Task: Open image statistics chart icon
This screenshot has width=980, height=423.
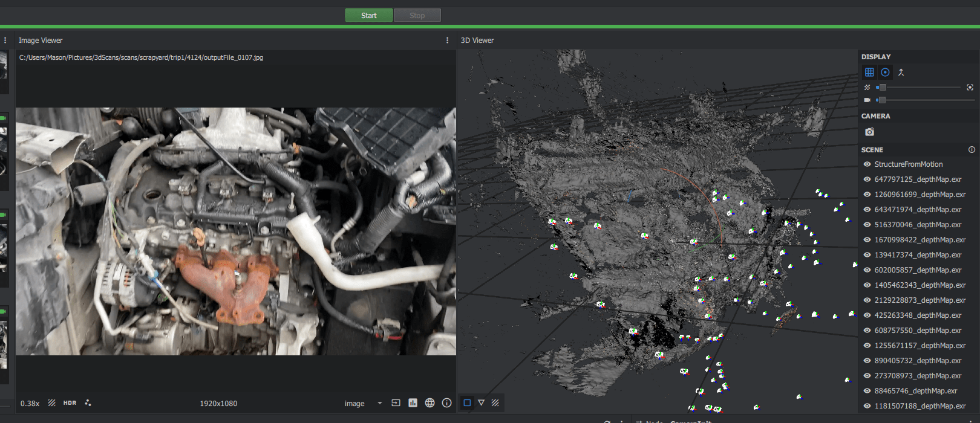Action: 413,403
